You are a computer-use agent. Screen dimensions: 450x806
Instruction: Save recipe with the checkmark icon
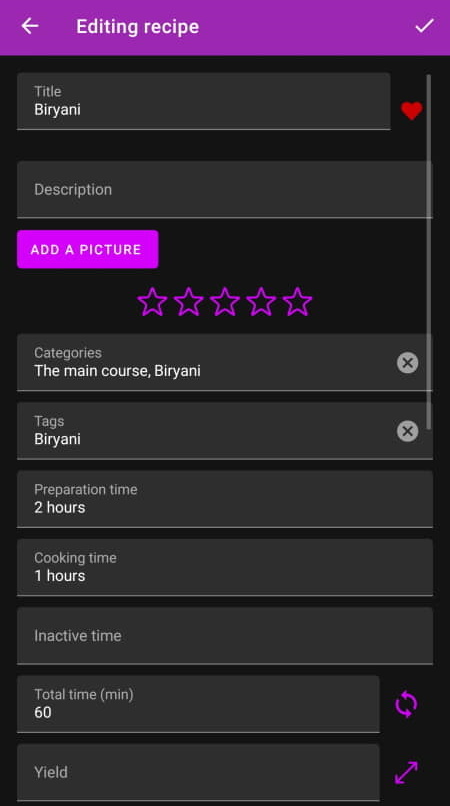424,26
